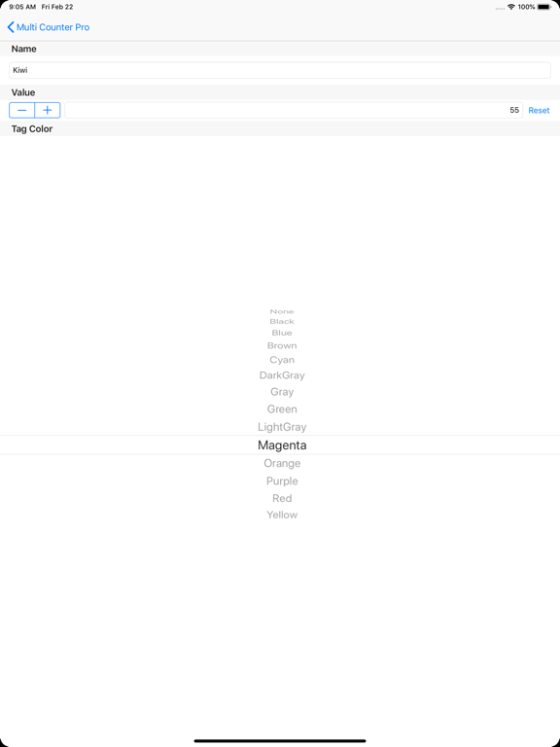The width and height of the screenshot is (560, 747).
Task: Choose Gray in the tag color picker
Action: (282, 392)
